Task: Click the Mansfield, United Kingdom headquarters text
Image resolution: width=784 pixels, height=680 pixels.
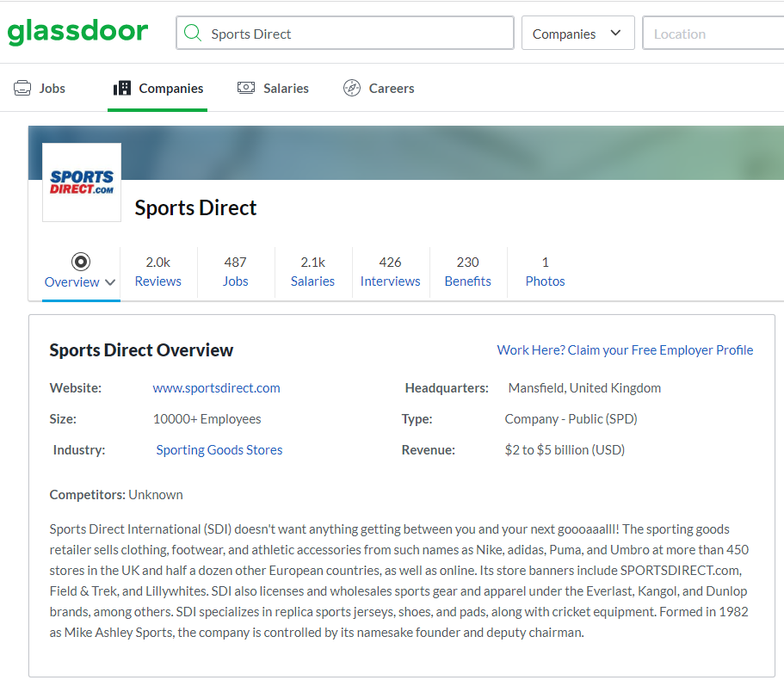Action: pos(584,388)
